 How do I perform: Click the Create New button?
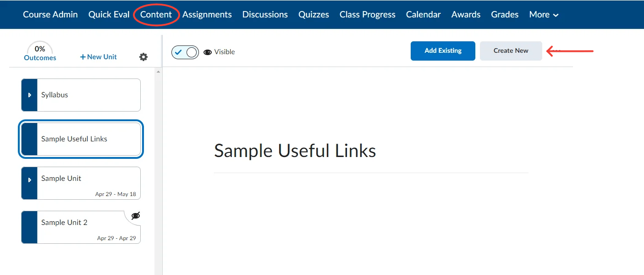tap(511, 51)
